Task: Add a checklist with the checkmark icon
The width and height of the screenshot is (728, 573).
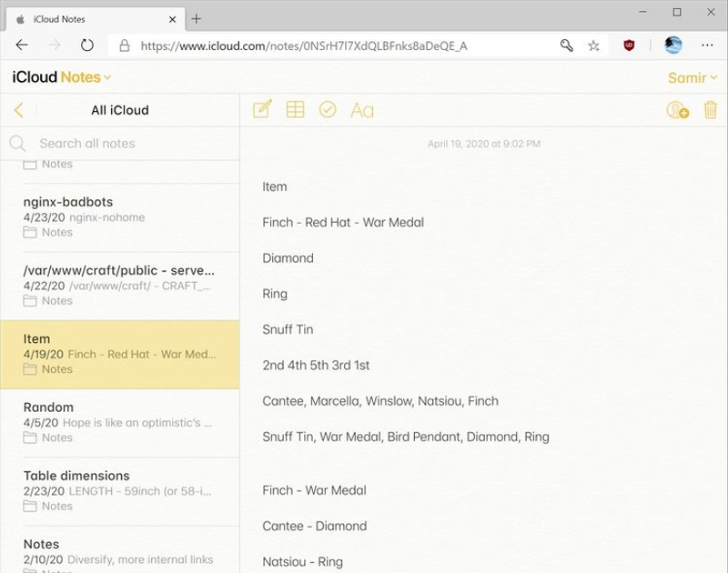Action: [328, 110]
